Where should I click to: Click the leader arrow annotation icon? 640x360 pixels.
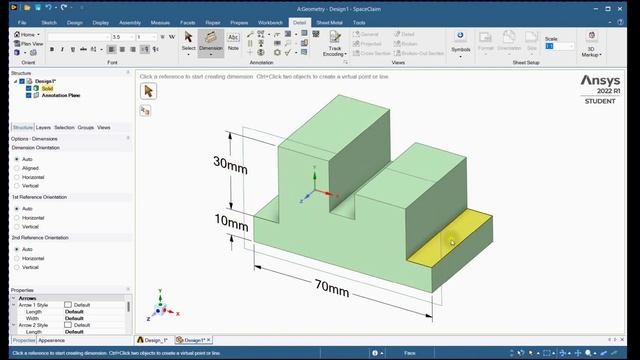click(250, 34)
